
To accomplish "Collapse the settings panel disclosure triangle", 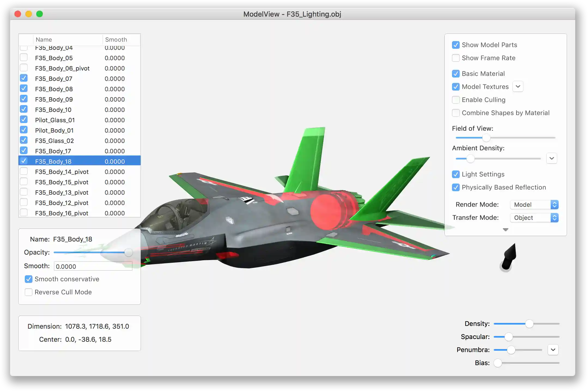I will click(505, 230).
